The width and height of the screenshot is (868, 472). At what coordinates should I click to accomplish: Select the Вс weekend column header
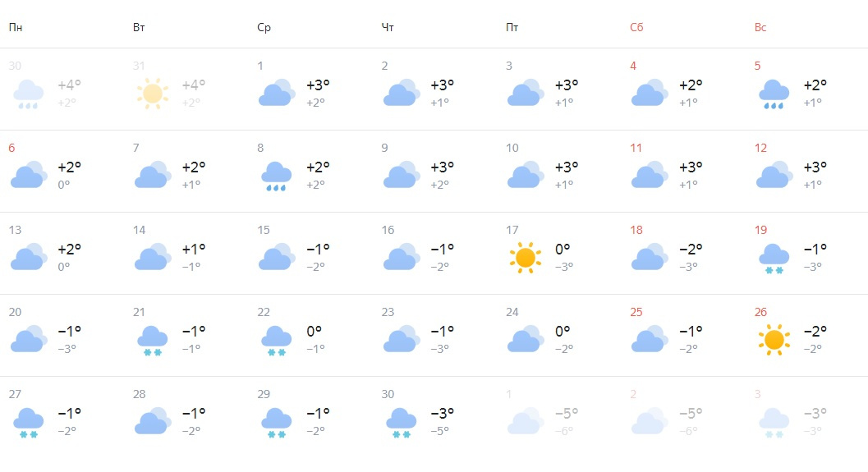point(760,27)
